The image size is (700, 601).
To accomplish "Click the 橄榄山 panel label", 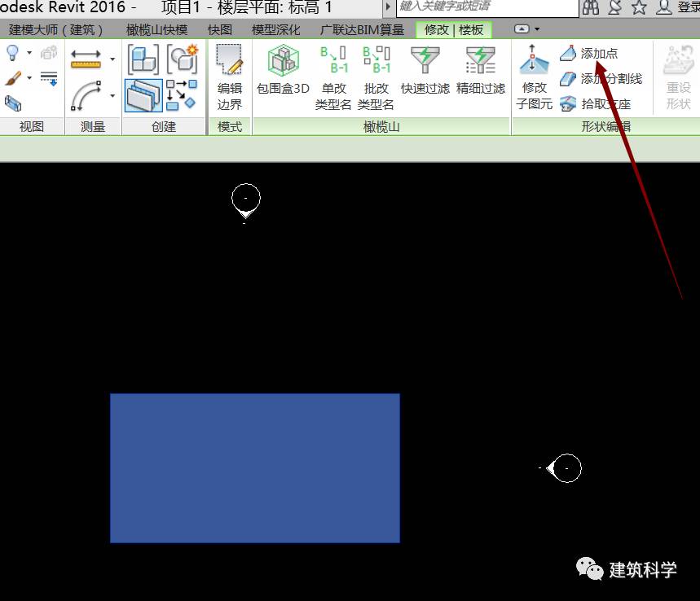I will (x=381, y=127).
